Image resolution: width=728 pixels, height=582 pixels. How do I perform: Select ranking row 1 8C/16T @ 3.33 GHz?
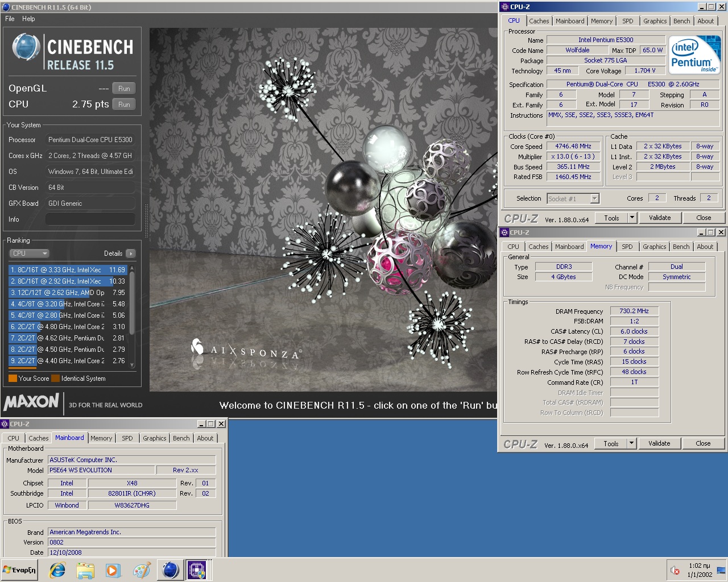click(x=68, y=270)
